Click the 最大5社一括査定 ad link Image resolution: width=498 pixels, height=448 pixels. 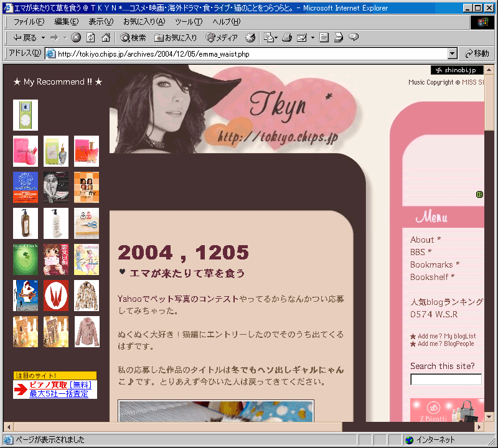click(x=59, y=394)
